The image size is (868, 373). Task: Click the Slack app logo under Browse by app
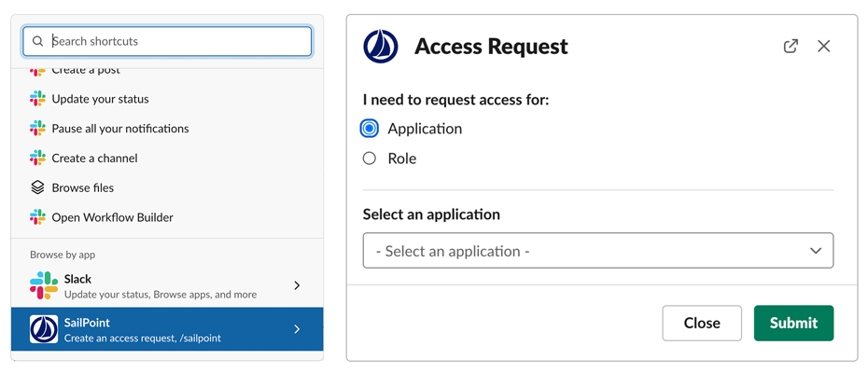44,285
